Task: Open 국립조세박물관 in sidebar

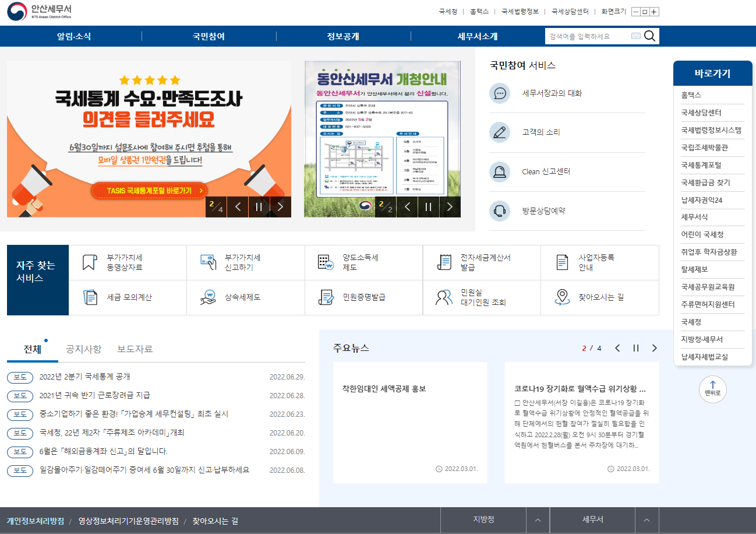Action: pos(704,147)
